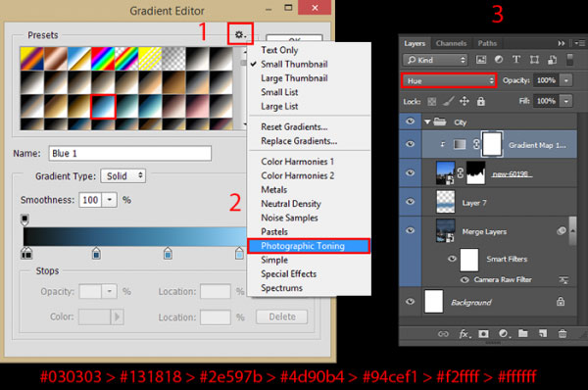This screenshot has width=588, height=390.
Task: Hide the Merge Layers layer
Action: (411, 230)
